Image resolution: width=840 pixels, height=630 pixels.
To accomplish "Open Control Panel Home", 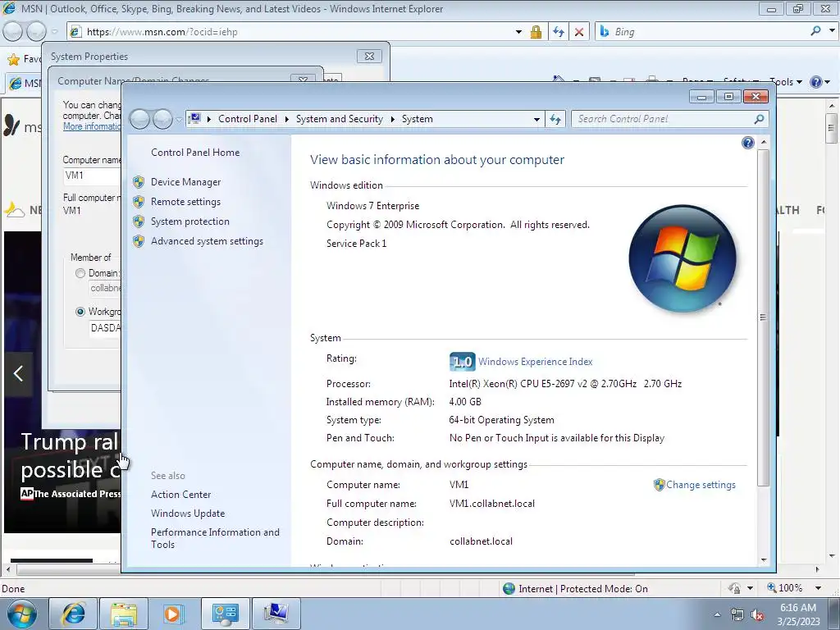I will (195, 153).
